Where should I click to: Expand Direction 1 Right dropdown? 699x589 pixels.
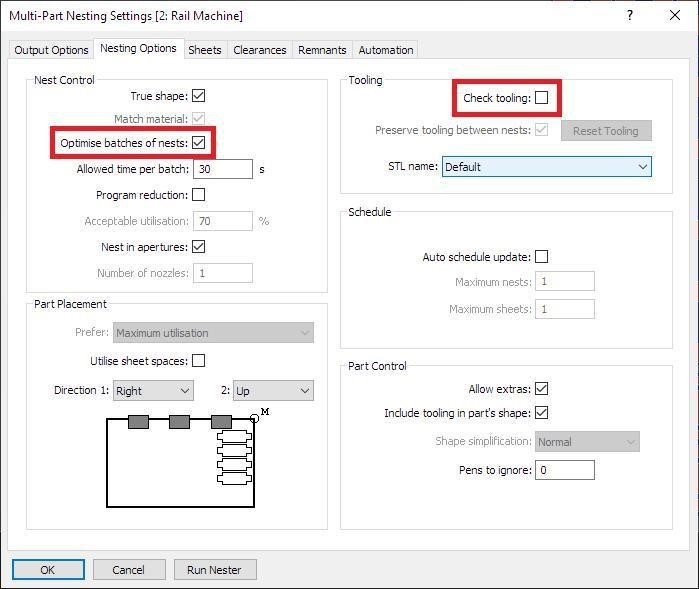(152, 391)
